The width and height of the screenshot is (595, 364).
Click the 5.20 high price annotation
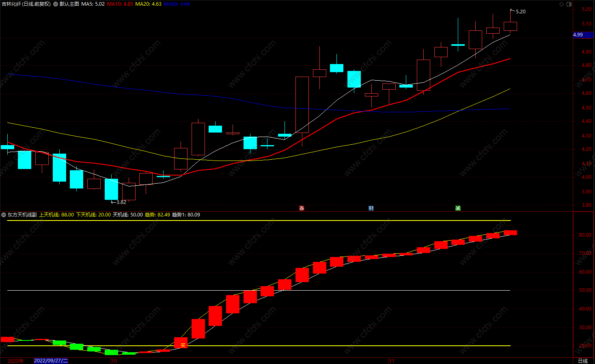(x=521, y=12)
